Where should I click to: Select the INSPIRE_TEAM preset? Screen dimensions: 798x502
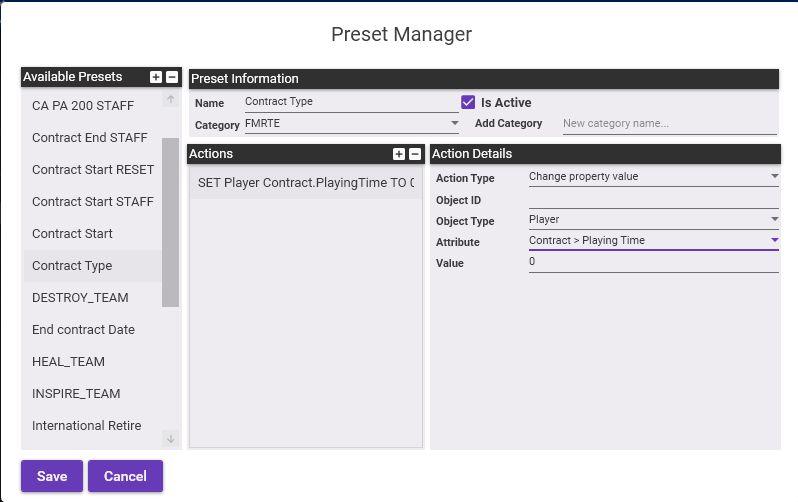tap(93, 394)
